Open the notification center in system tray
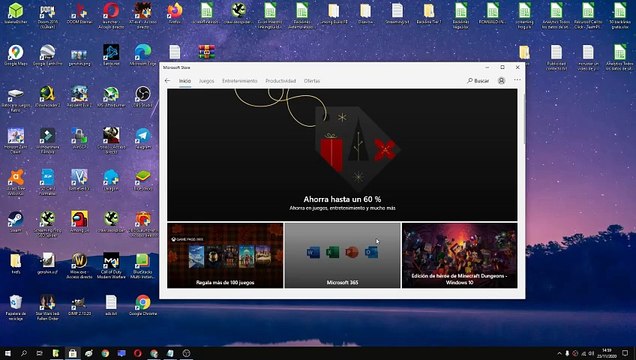 point(625,353)
